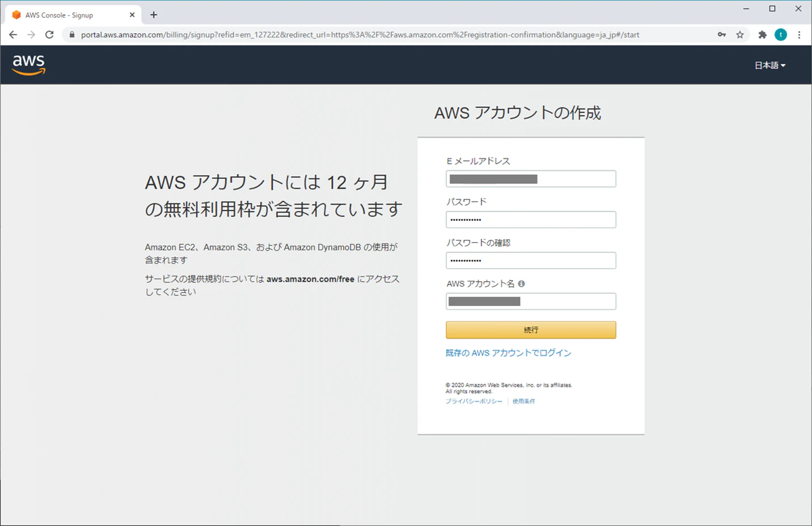Click the yellow 続行 button
Image resolution: width=812 pixels, height=526 pixels.
531,330
